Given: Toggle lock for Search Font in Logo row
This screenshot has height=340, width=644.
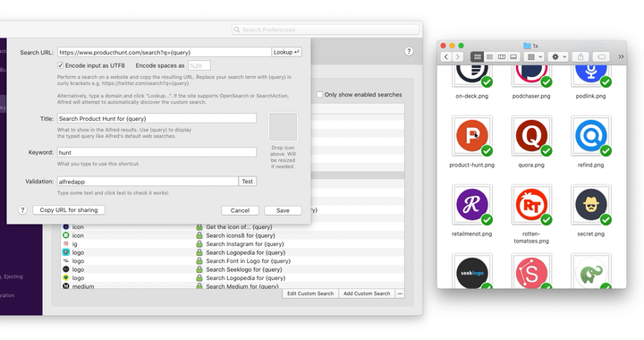Looking at the screenshot, I should [199, 260].
